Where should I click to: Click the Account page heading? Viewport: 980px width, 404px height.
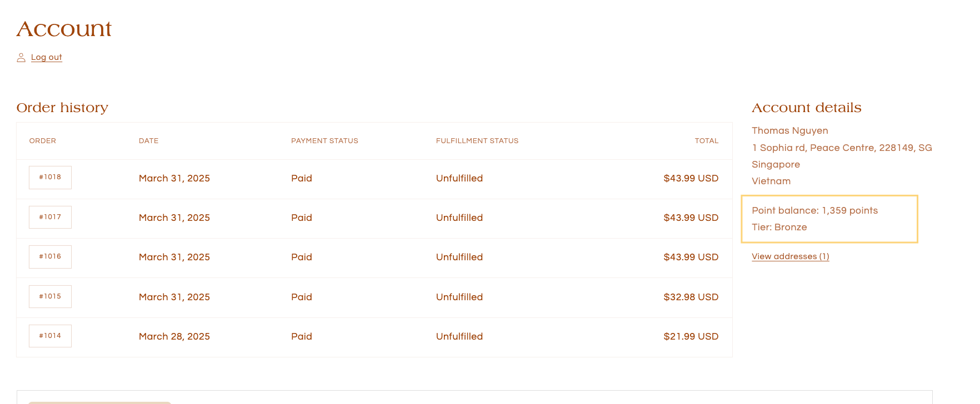pos(64,29)
